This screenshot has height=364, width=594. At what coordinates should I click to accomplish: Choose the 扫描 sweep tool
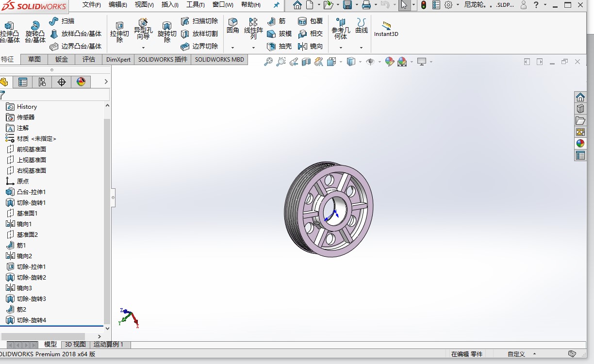pos(62,21)
